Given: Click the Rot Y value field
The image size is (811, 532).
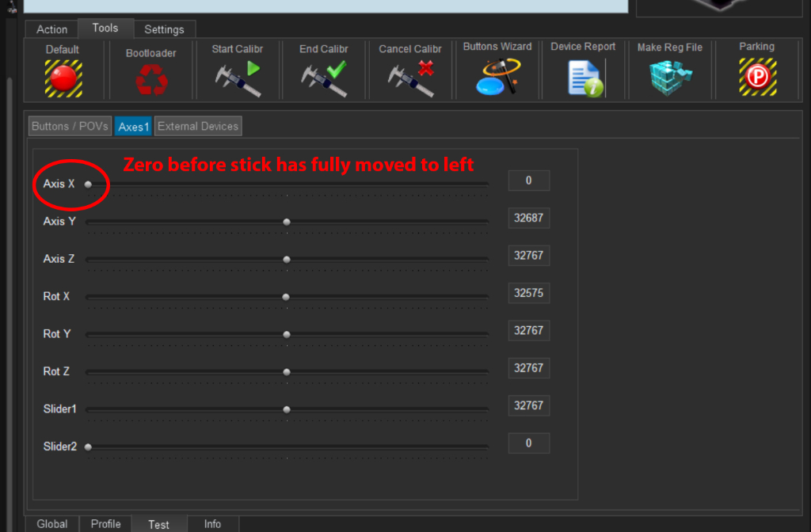Looking at the screenshot, I should [528, 330].
